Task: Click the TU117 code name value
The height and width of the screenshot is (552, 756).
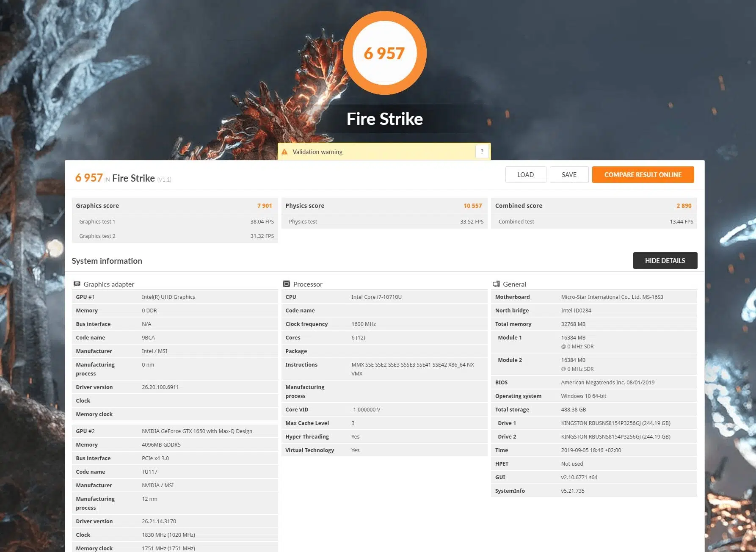Action: click(149, 472)
